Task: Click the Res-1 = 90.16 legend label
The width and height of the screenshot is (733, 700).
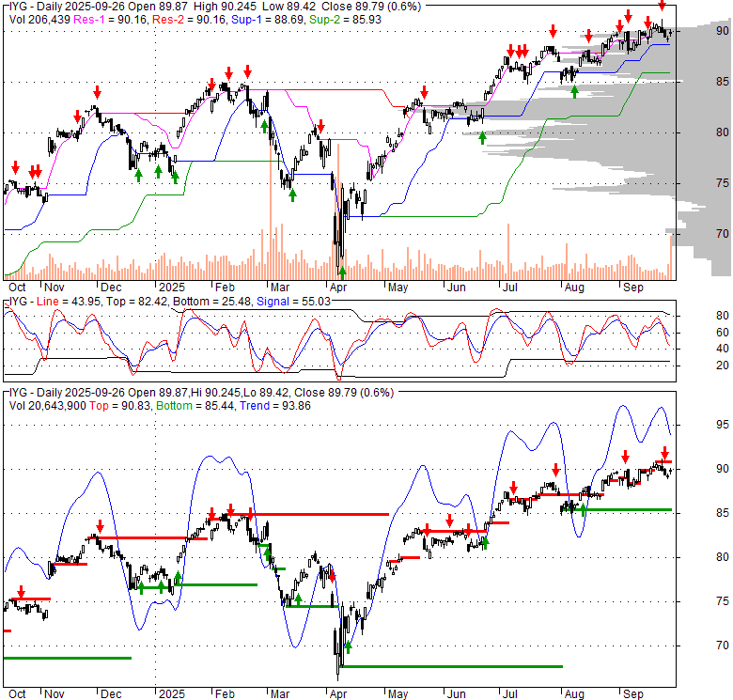Action: coord(112,20)
